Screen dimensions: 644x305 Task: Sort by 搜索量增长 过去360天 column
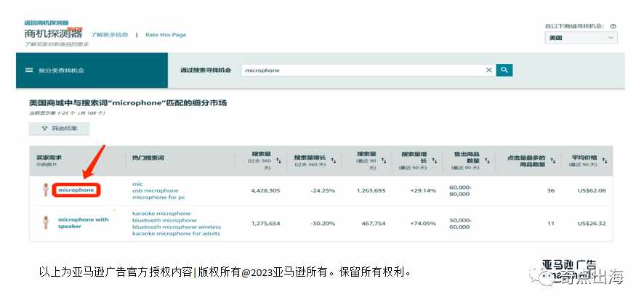click(x=334, y=160)
